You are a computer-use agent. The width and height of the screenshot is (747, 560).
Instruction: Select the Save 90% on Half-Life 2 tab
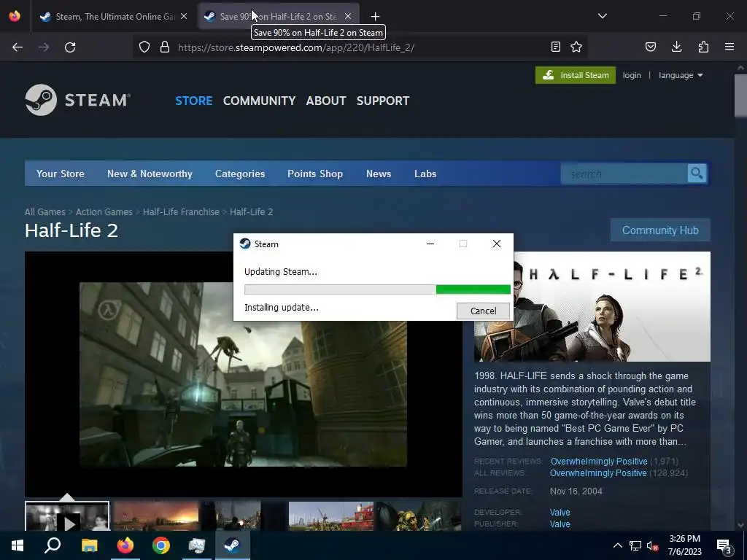(x=279, y=17)
